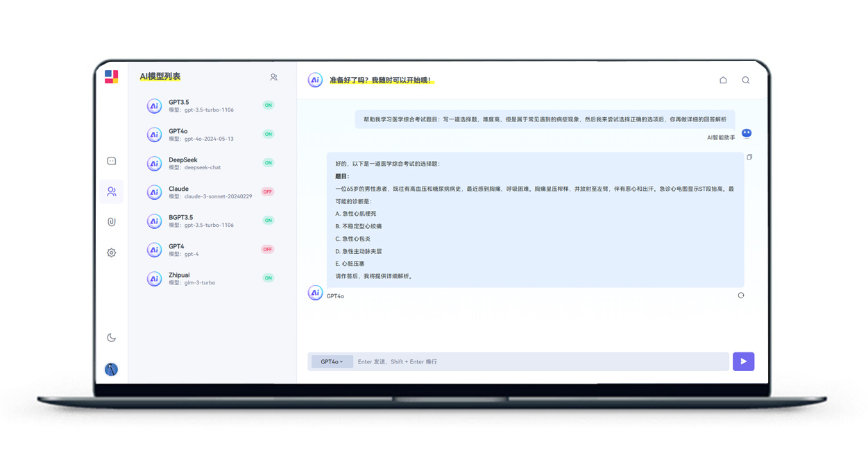Open the chat conversations sidebar icon

pyautogui.click(x=111, y=161)
